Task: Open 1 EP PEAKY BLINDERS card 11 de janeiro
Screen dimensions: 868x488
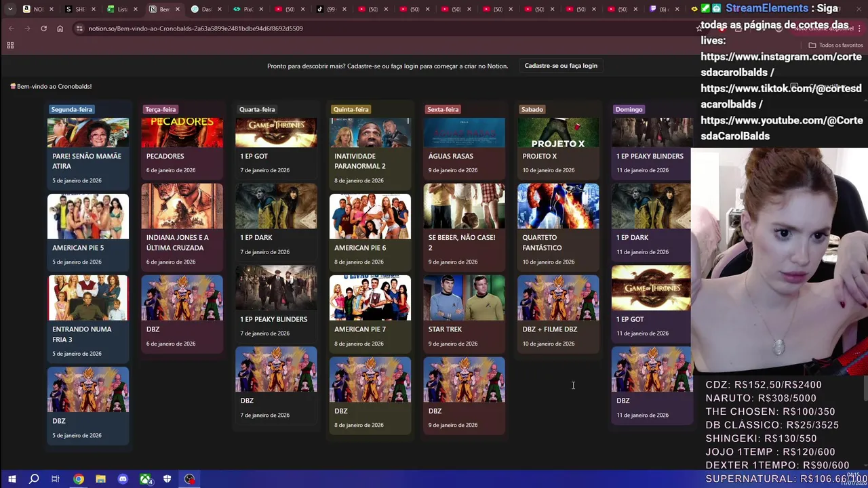Action: [x=651, y=148]
